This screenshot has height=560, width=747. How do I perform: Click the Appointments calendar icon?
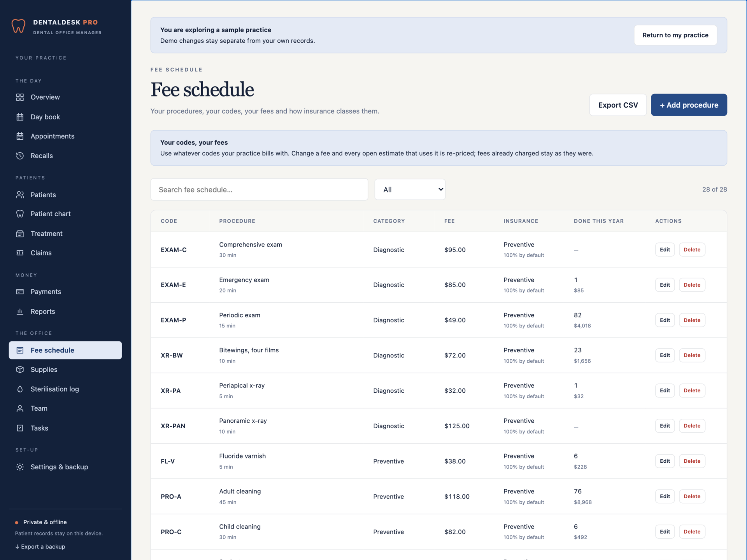(20, 136)
